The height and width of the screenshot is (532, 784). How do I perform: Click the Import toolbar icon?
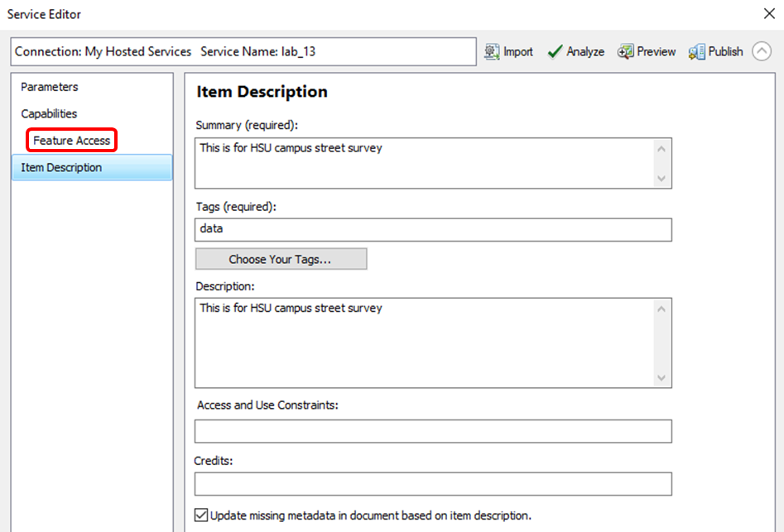[493, 51]
